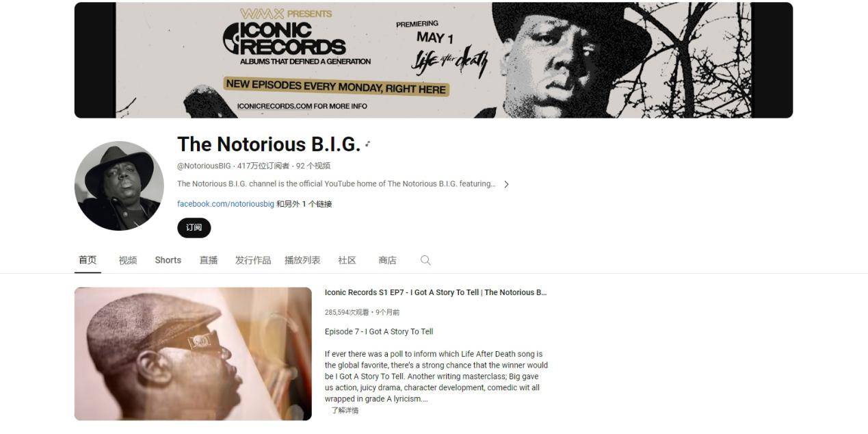Open the 直播 tab

click(209, 260)
